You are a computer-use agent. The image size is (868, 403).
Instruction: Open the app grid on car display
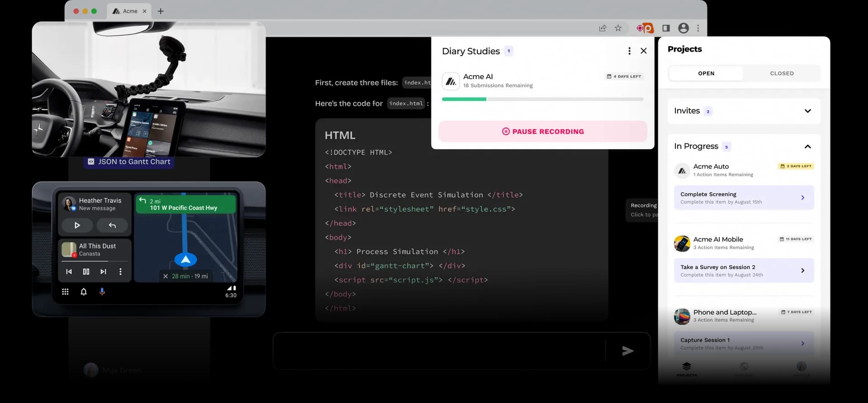(x=65, y=292)
